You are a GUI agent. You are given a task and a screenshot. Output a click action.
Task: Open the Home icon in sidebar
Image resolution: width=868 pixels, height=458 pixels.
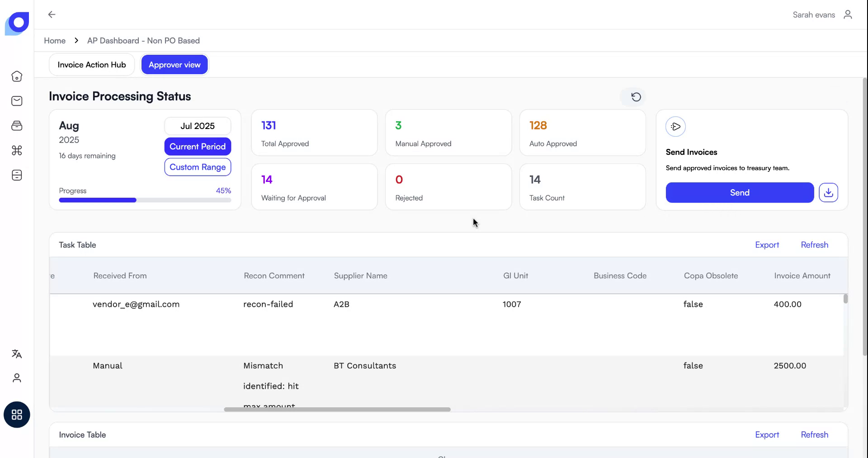tap(17, 76)
